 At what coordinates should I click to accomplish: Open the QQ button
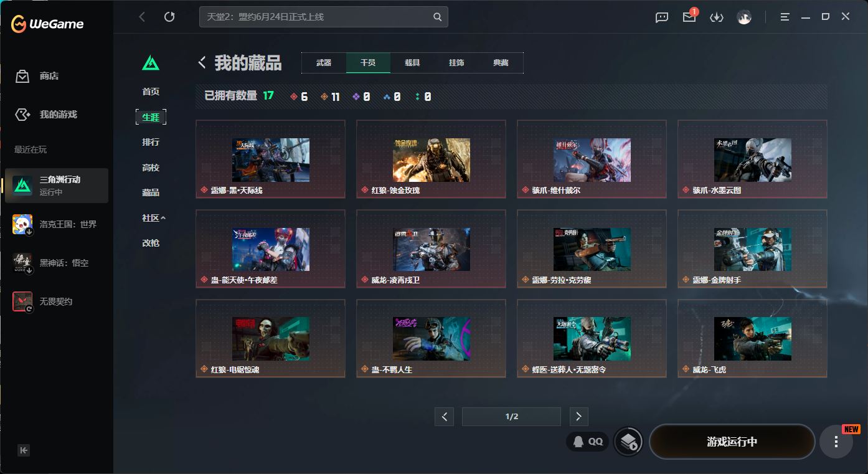tap(588, 442)
